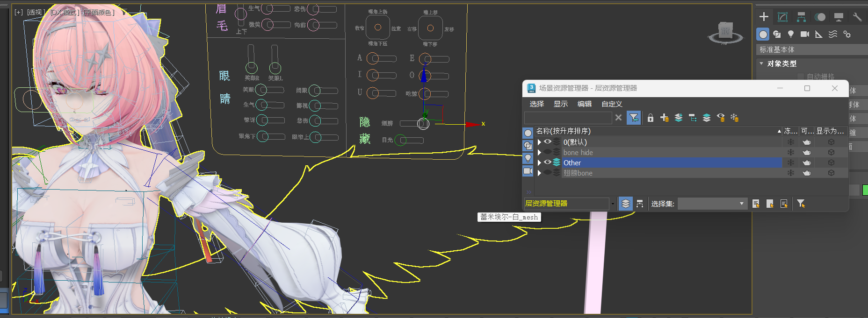Open the Create tab in command panel
Viewport: 868px width, 318px height.
pyautogui.click(x=764, y=17)
